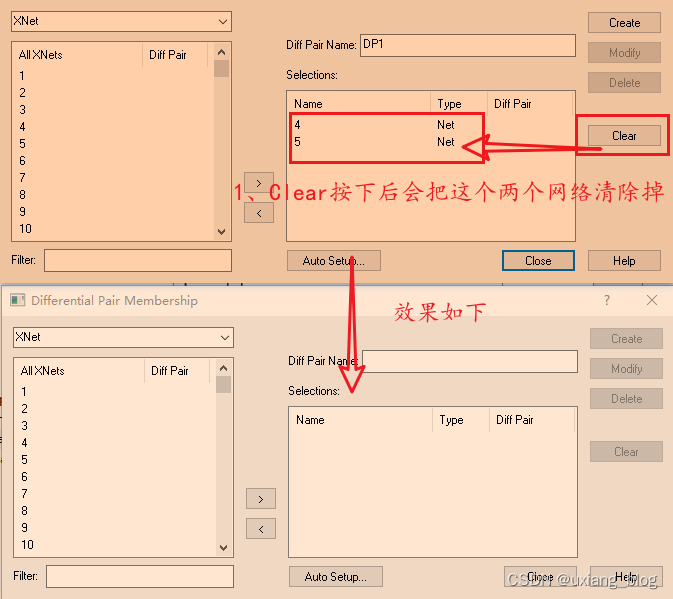The height and width of the screenshot is (599, 673).
Task: Click Create button in upper dialog
Action: point(624,23)
